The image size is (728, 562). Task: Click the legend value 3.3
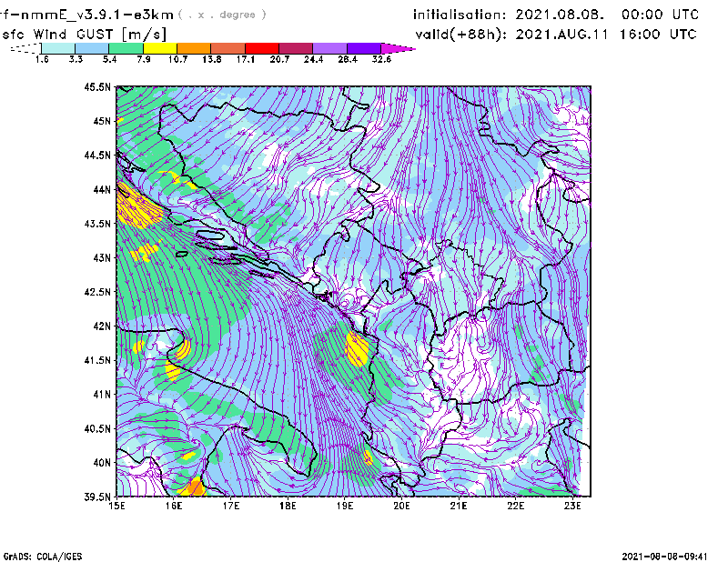pyautogui.click(x=76, y=59)
